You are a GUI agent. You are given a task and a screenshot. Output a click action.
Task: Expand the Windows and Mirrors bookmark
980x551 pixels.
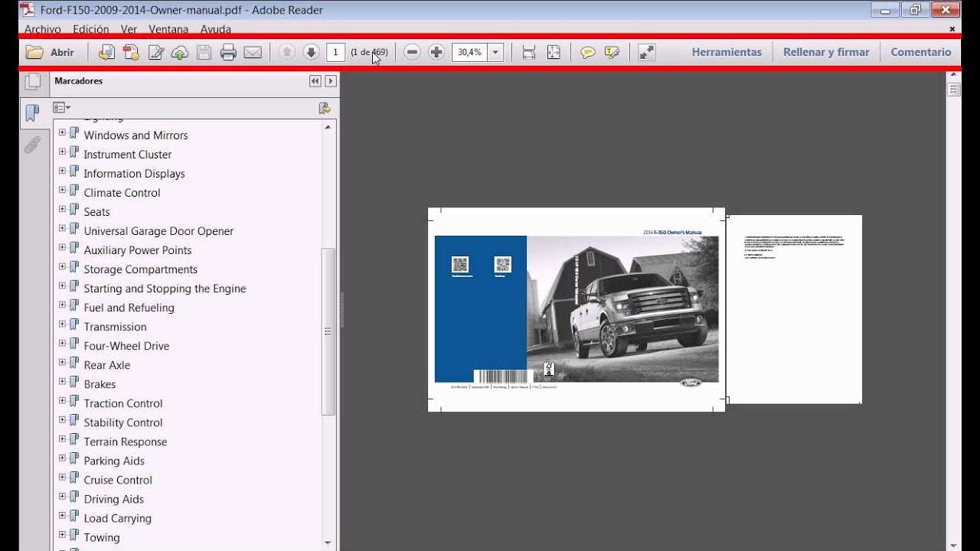pyautogui.click(x=62, y=132)
